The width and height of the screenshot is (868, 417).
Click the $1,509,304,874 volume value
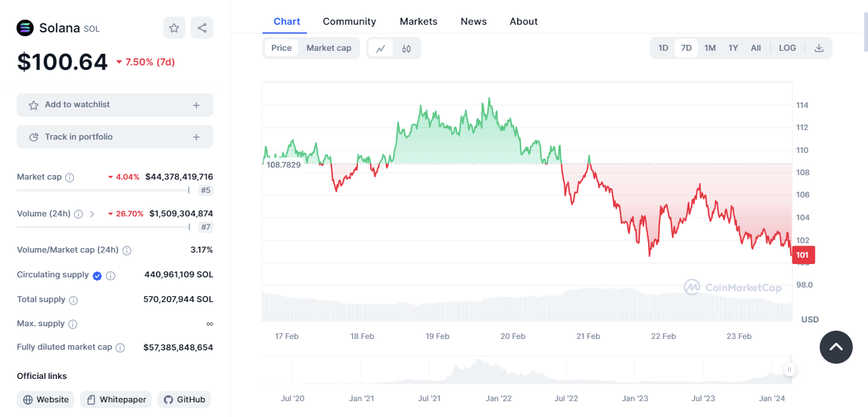coord(181,214)
